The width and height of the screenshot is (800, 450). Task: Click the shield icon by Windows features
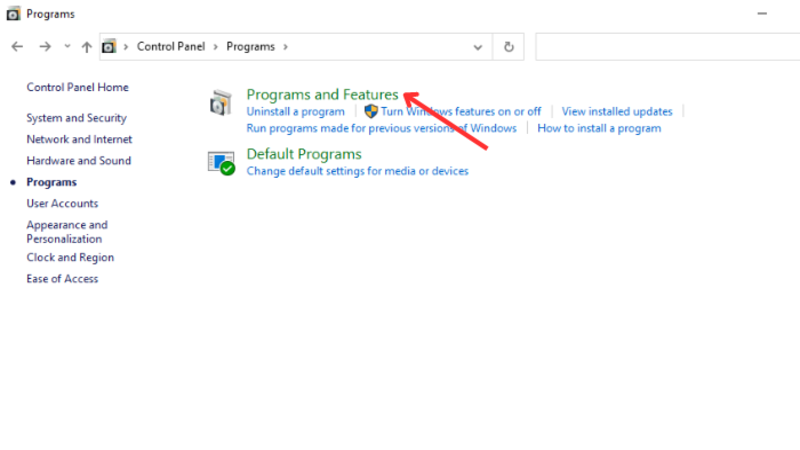[371, 111]
